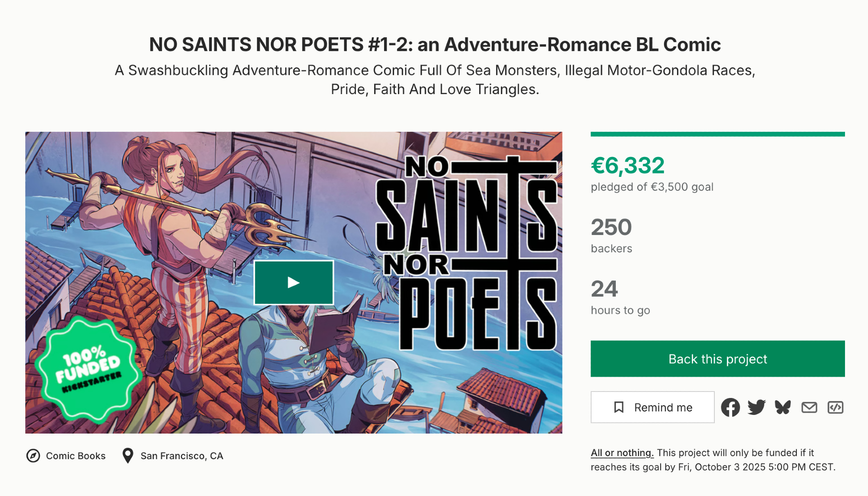Viewport: 868px width, 496px height.
Task: Click the bookmark icon in Remind me
Action: point(619,408)
